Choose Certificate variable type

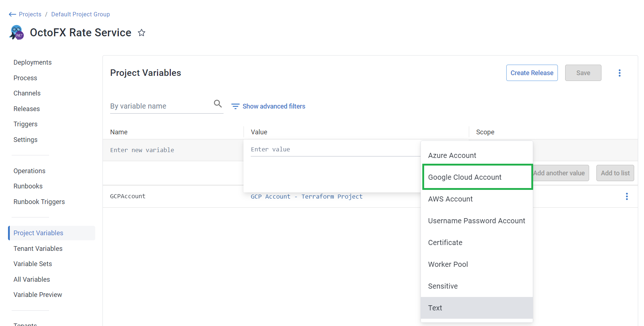pos(476,243)
